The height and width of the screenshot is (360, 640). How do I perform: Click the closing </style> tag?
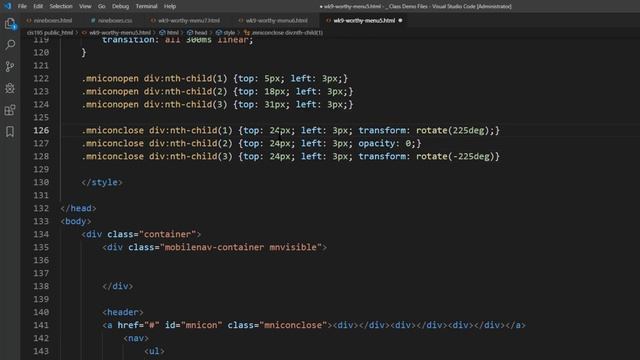tap(102, 182)
